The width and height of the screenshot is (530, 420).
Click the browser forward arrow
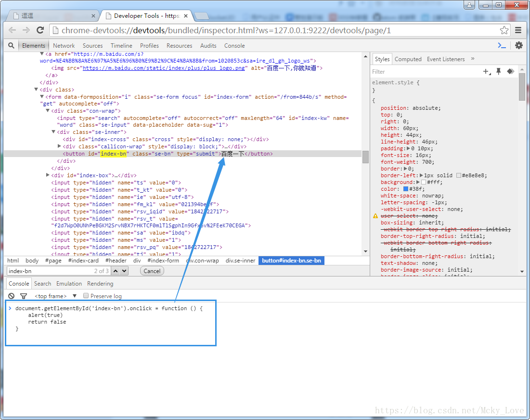click(26, 30)
